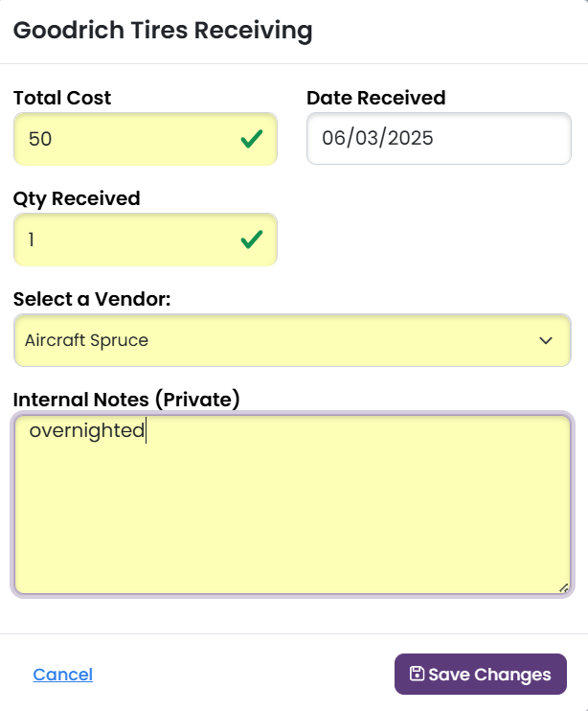Click the Qty Received label
Image resolution: width=588 pixels, height=711 pixels.
pos(77,198)
